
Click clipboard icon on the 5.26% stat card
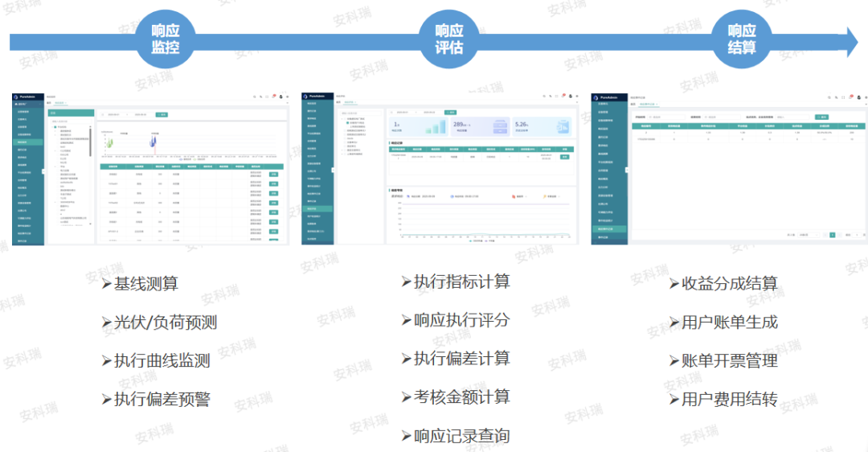563,127
